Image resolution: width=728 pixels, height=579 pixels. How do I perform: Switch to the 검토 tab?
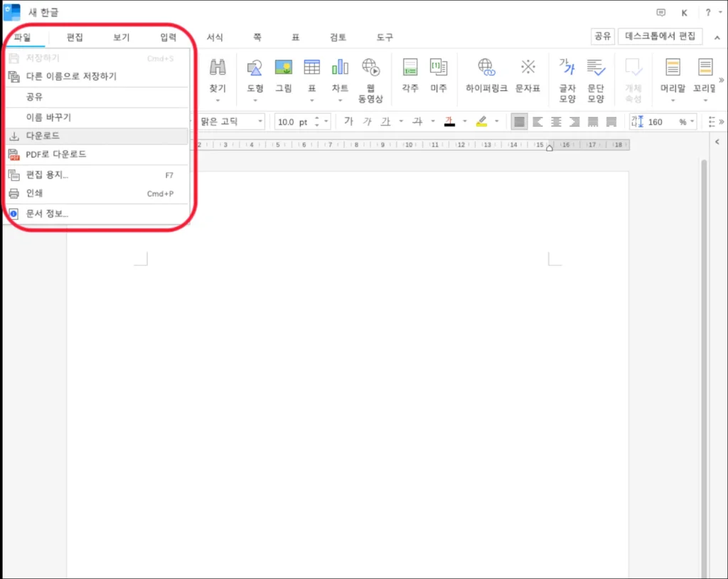coord(338,37)
